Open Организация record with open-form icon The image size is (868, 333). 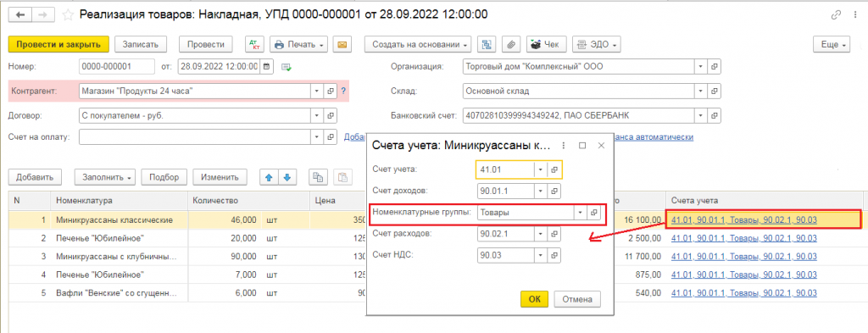click(714, 67)
